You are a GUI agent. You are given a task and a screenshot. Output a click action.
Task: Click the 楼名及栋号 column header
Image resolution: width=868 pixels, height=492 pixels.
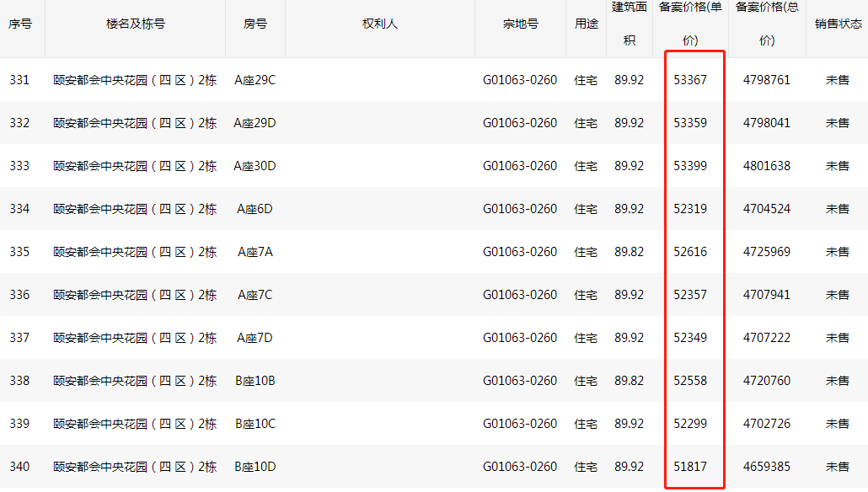[x=135, y=24]
